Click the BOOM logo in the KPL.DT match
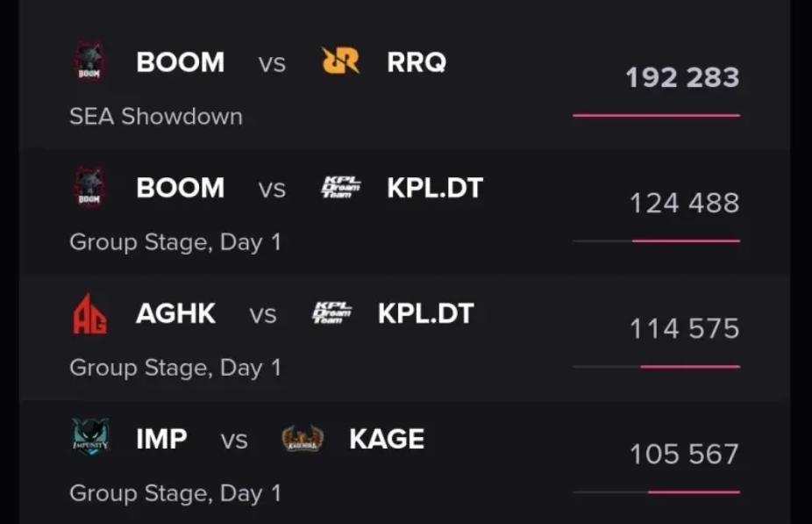812x524 pixels. click(89, 188)
